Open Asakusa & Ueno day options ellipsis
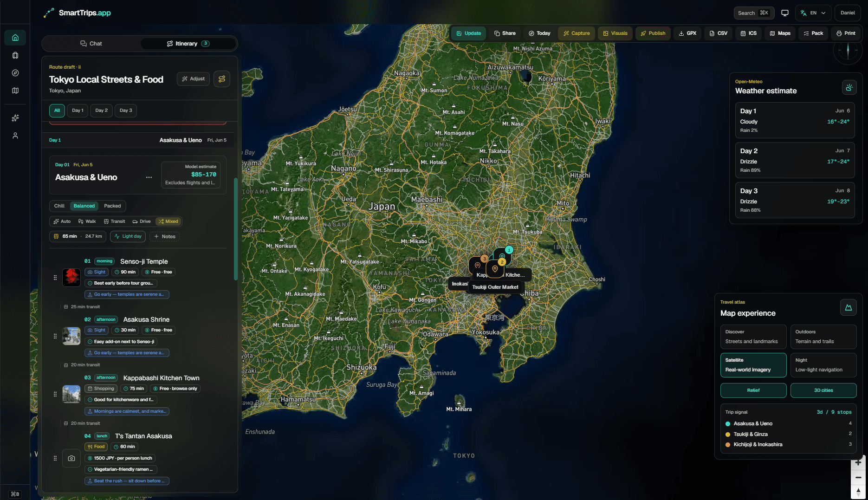868x500 pixels. pos(149,177)
